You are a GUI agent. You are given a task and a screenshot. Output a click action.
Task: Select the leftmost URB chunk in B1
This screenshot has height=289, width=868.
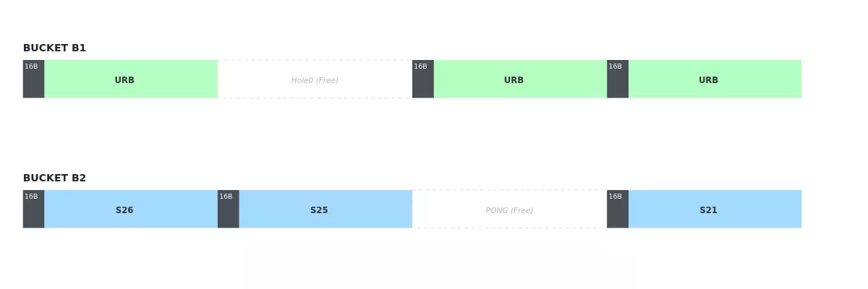point(131,79)
